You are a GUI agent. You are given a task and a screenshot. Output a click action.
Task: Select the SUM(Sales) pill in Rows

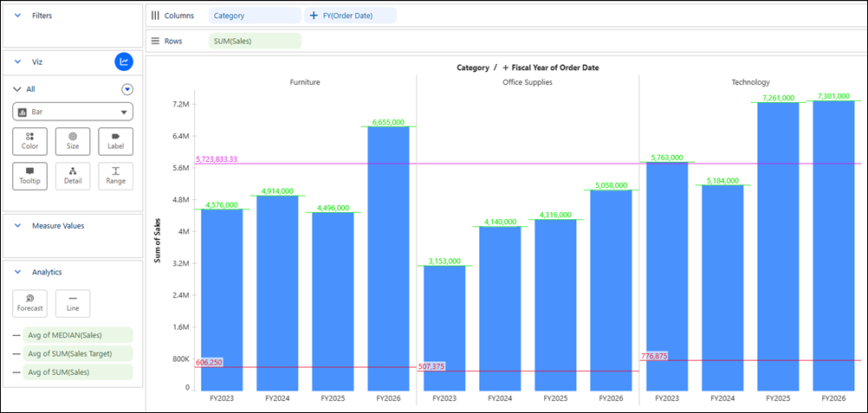coord(255,41)
